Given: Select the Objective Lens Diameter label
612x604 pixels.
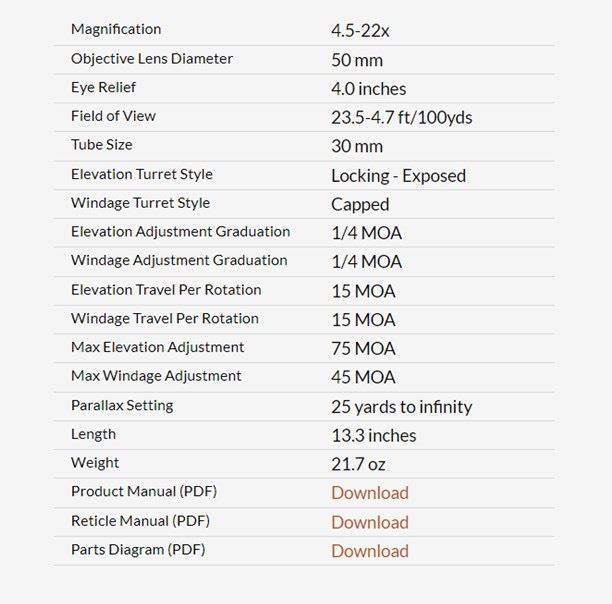Looking at the screenshot, I should click(x=151, y=59).
